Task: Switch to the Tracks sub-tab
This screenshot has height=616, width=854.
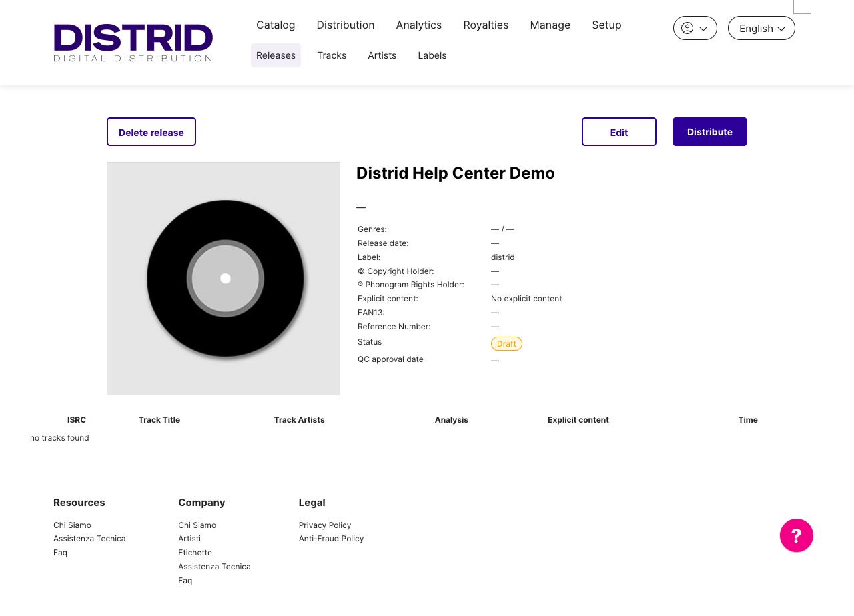Action: pyautogui.click(x=332, y=55)
